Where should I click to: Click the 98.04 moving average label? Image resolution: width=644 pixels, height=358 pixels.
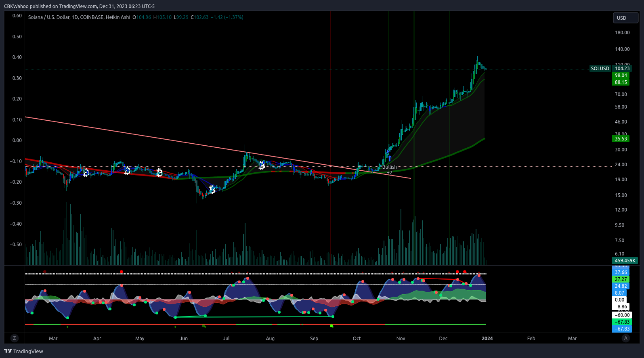click(621, 75)
